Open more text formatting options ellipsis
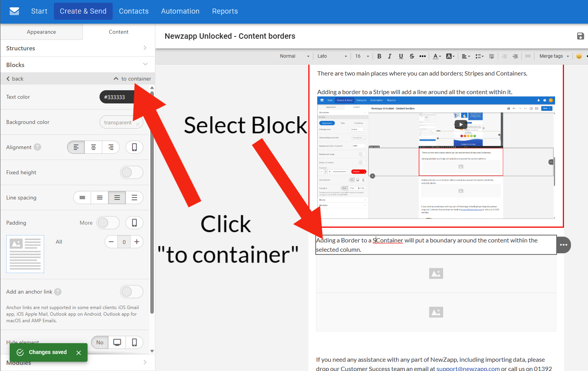The height and width of the screenshot is (371, 588). tap(423, 56)
